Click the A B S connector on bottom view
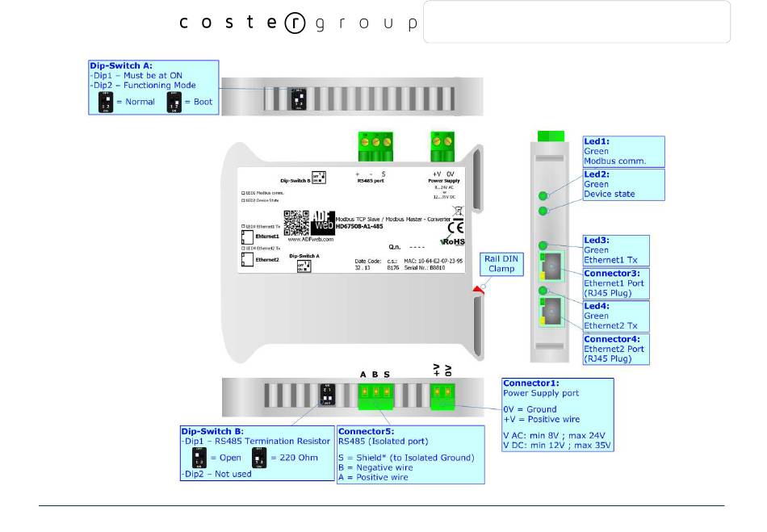 pos(375,396)
